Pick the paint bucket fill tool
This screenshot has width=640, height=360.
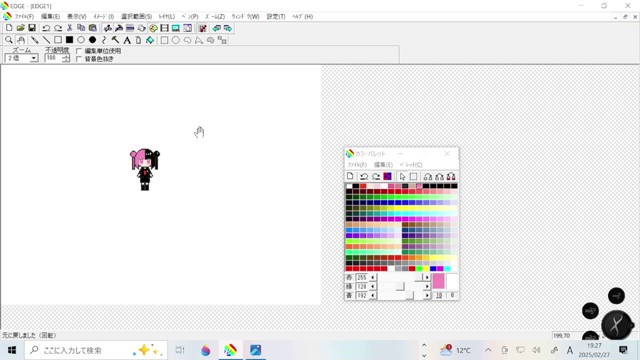coord(150,40)
